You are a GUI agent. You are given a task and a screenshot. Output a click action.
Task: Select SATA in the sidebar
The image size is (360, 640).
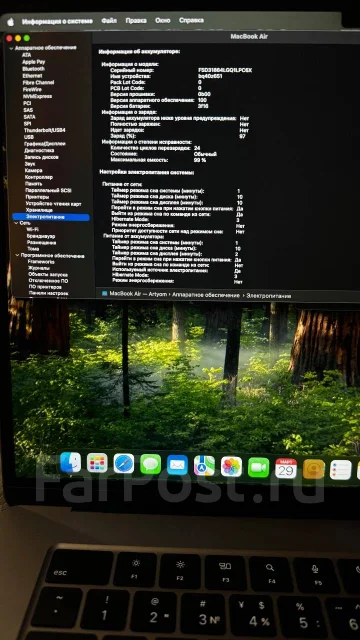point(29,117)
